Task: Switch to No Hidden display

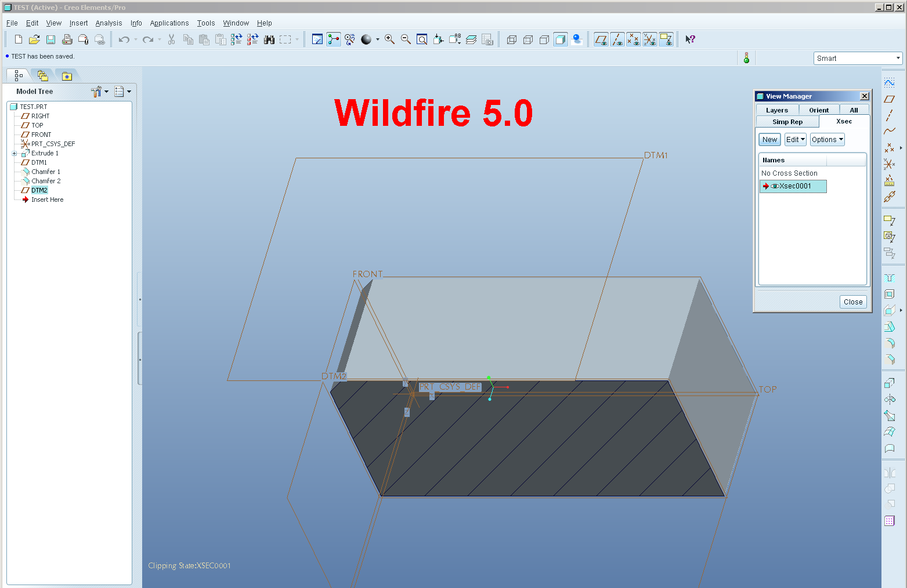Action: (x=544, y=39)
